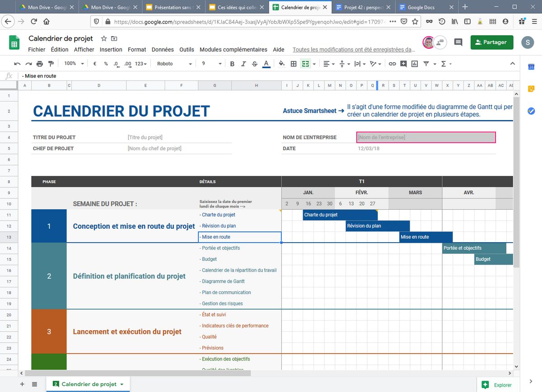Open Modules complémentaires menu

(x=234, y=50)
